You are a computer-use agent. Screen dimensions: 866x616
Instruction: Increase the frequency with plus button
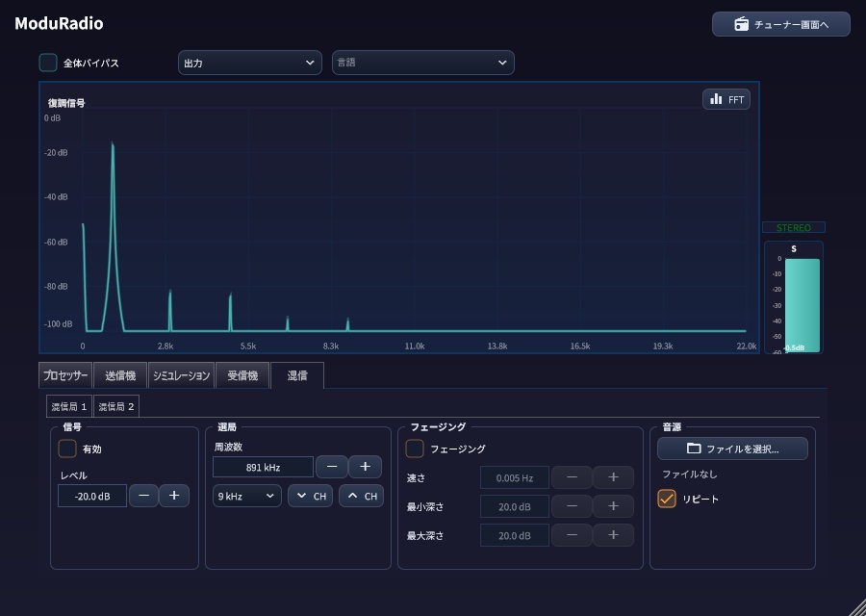click(x=365, y=467)
